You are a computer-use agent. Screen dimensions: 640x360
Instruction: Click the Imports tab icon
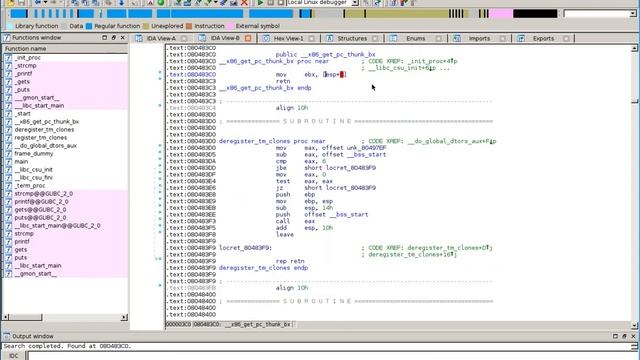coord(457,38)
